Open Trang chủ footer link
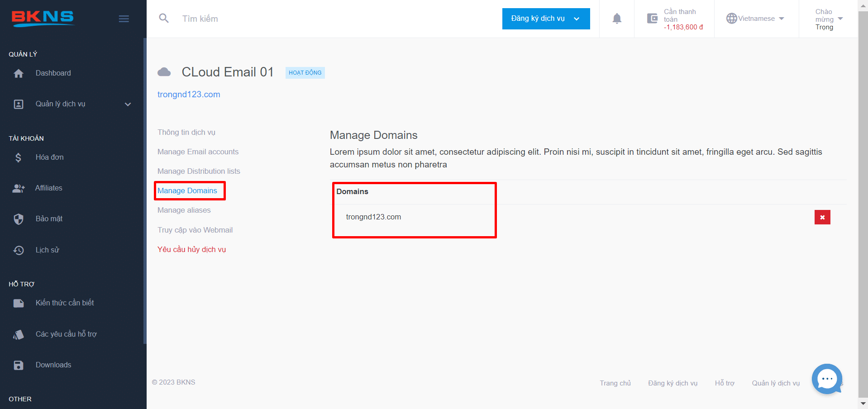The image size is (868, 409). tap(615, 383)
